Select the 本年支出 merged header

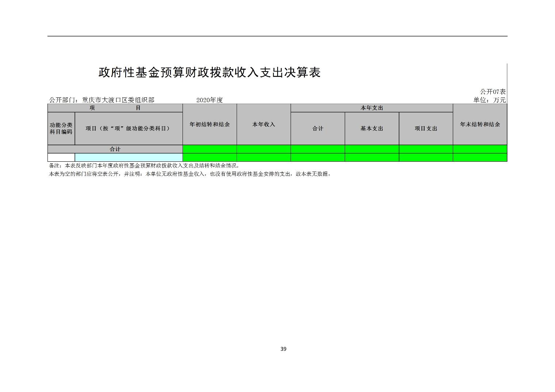tap(371, 108)
